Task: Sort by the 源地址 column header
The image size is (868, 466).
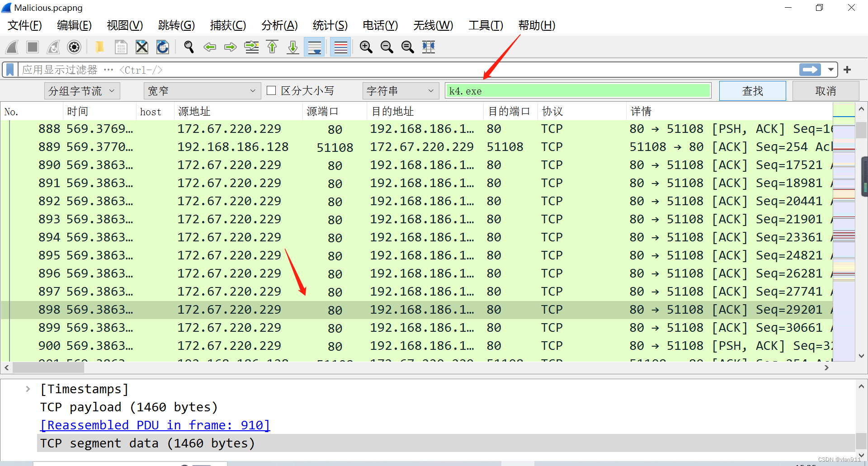Action: (x=238, y=112)
